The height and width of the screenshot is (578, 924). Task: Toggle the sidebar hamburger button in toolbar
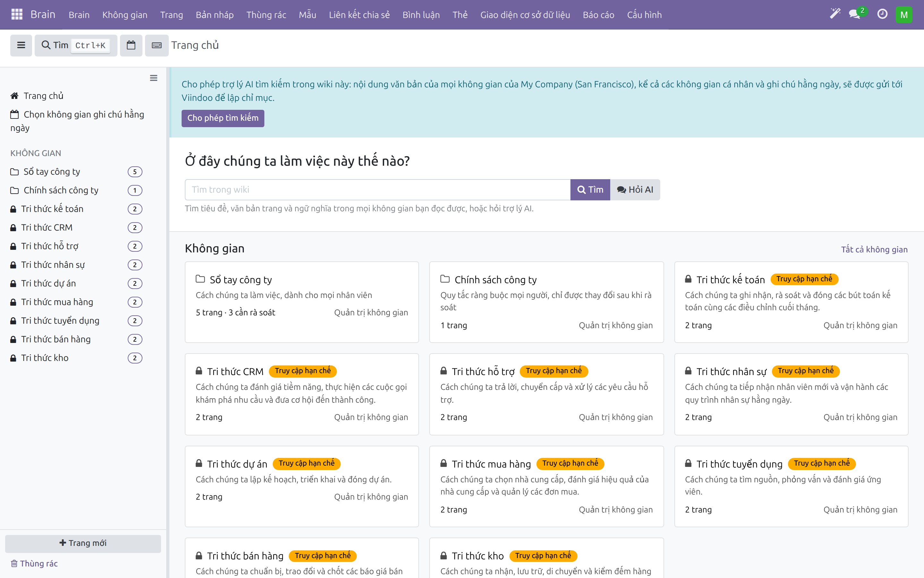click(x=21, y=45)
